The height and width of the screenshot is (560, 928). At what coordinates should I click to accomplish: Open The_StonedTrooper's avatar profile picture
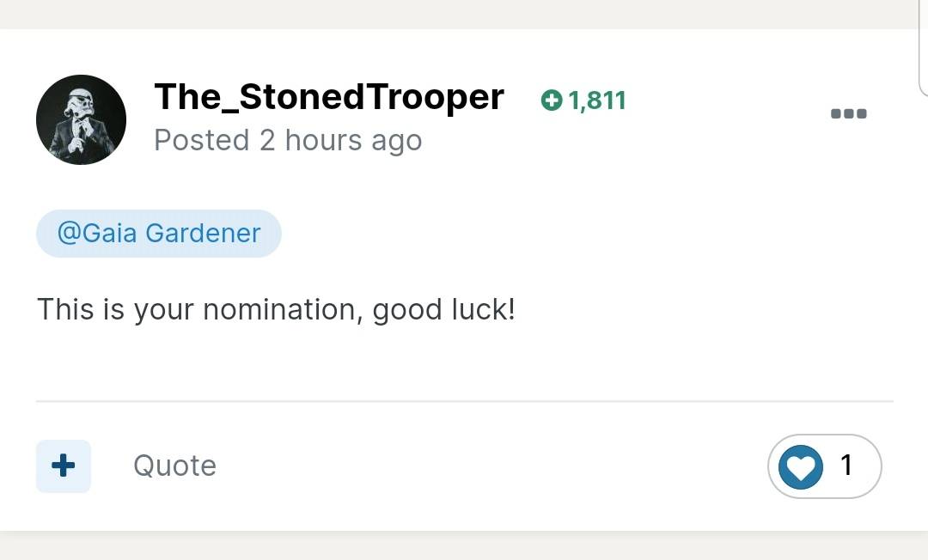pos(81,119)
